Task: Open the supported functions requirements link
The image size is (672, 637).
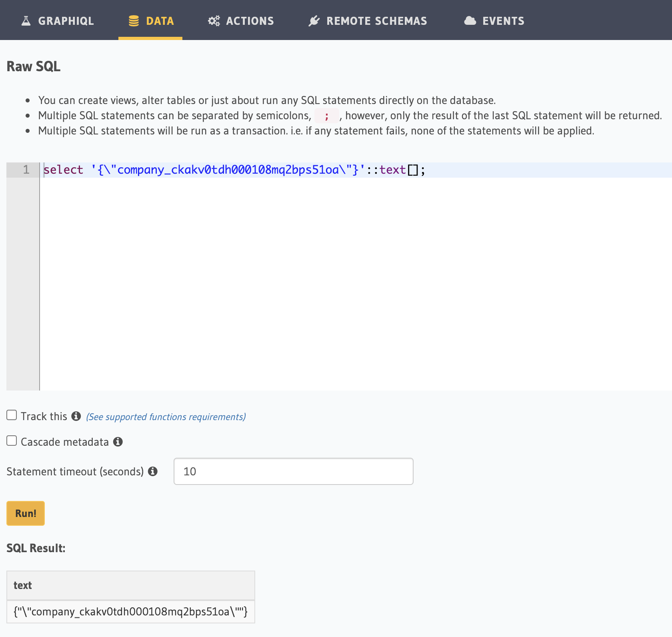Action: (165, 417)
